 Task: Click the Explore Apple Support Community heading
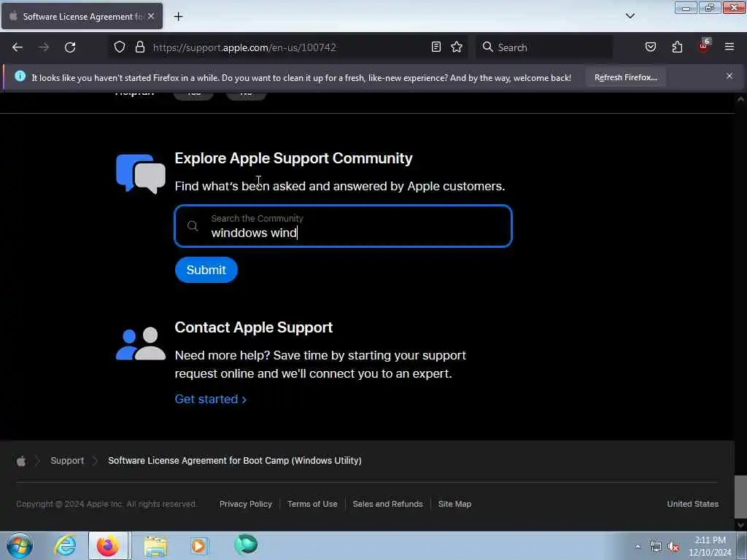[293, 158]
